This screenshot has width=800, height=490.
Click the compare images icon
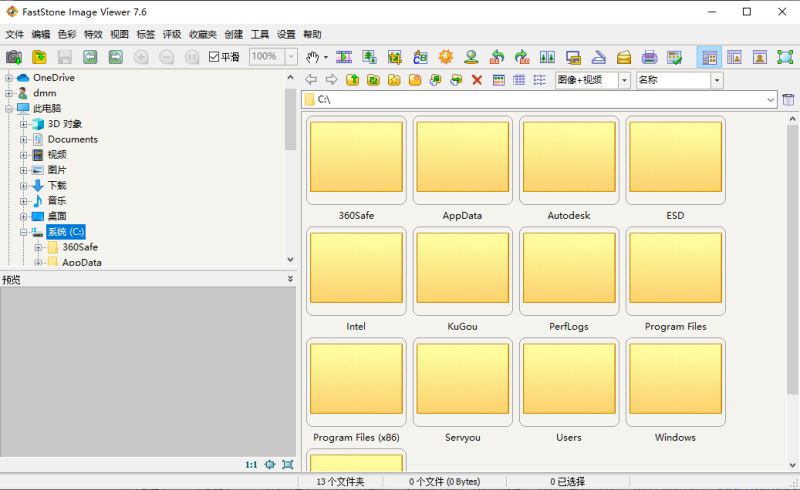[547, 57]
